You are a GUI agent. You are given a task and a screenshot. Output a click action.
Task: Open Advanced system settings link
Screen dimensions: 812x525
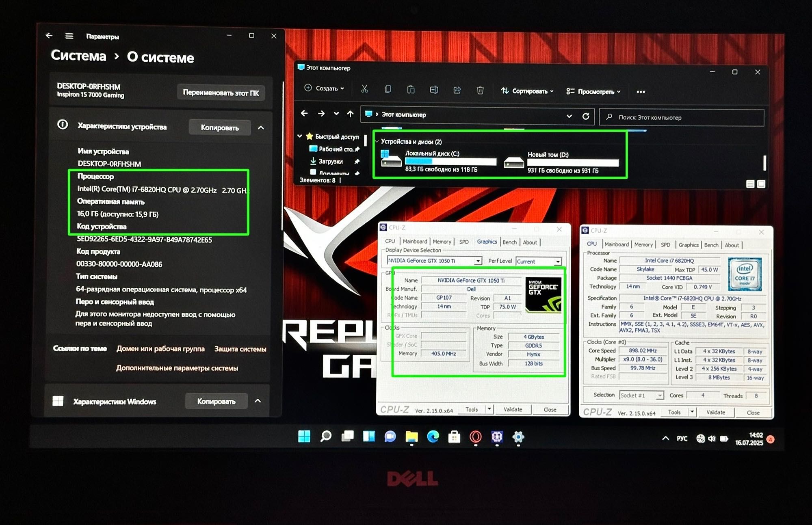pyautogui.click(x=177, y=368)
